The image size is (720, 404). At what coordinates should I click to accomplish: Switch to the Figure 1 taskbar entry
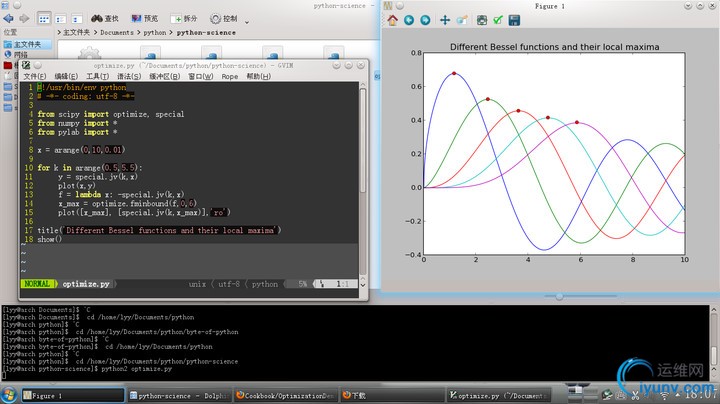click(73, 396)
